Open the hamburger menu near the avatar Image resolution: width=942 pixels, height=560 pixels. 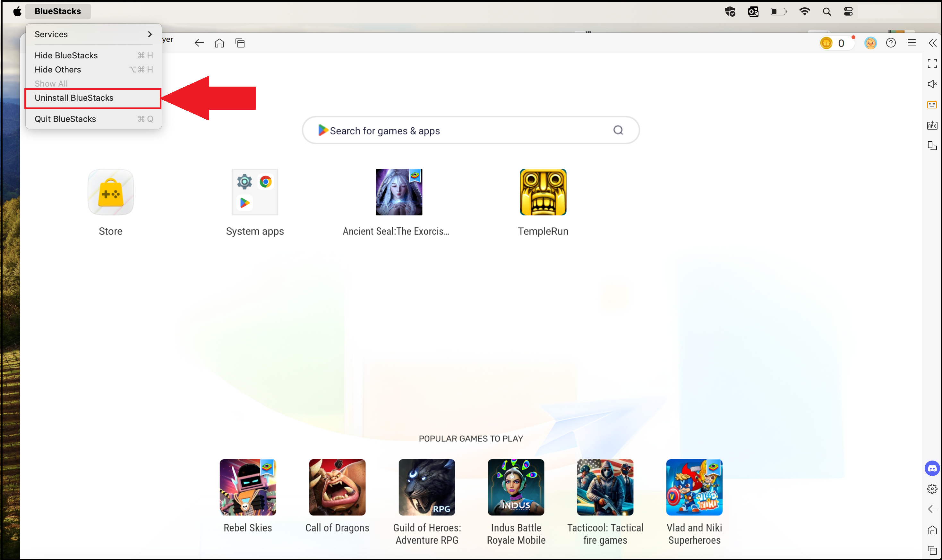point(912,43)
